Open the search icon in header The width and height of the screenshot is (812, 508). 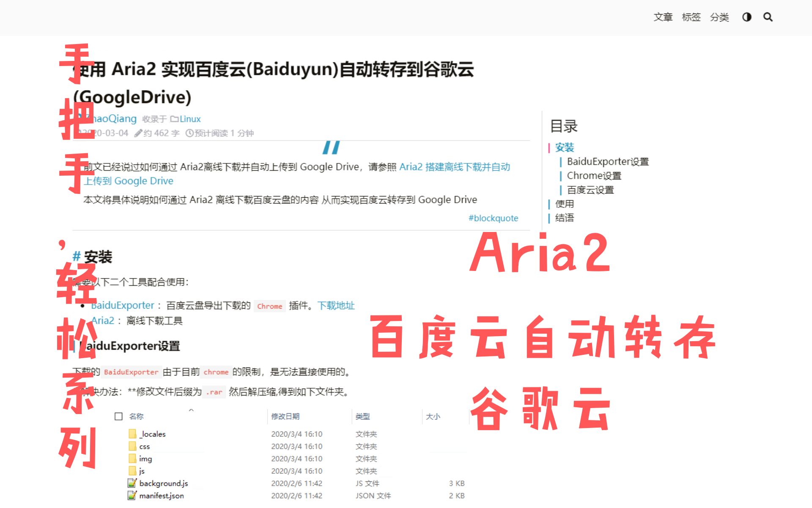(x=768, y=17)
